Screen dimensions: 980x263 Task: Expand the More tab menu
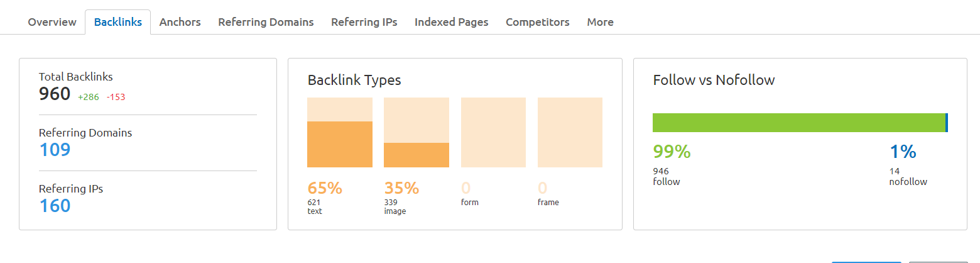click(x=600, y=22)
